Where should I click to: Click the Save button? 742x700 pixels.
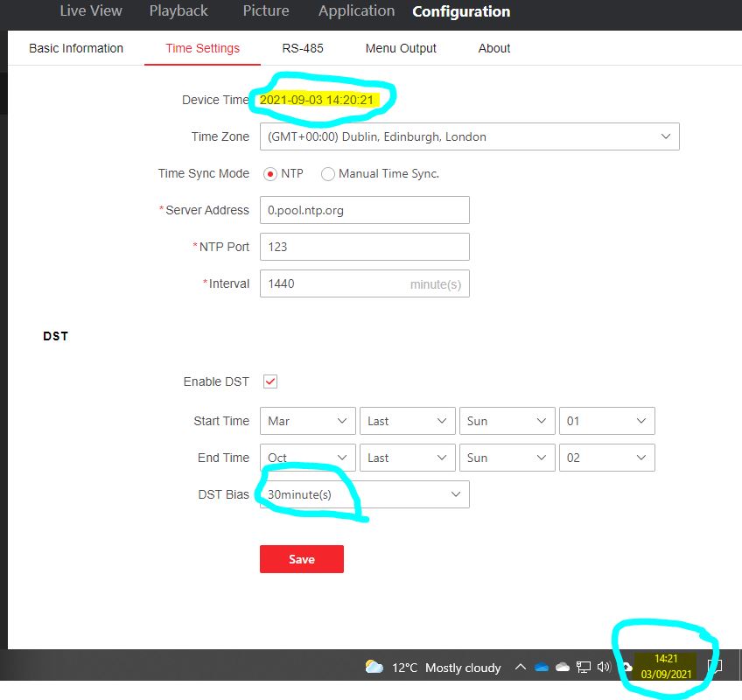tap(301, 559)
